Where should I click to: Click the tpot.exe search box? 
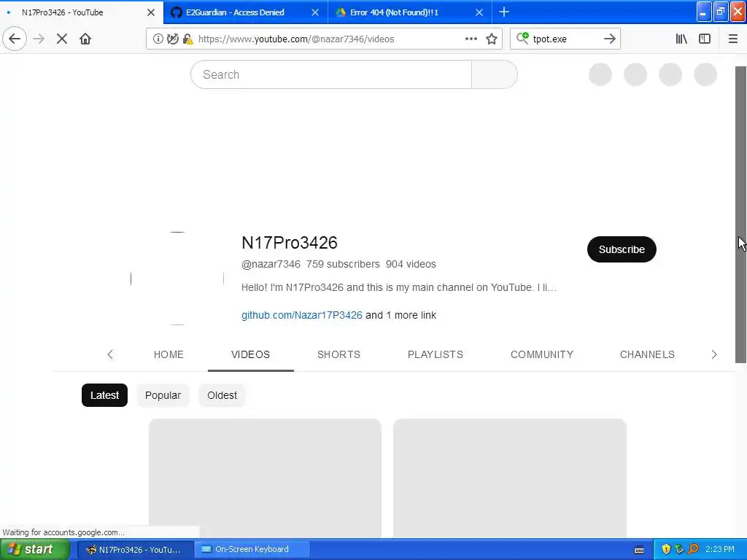(565, 39)
